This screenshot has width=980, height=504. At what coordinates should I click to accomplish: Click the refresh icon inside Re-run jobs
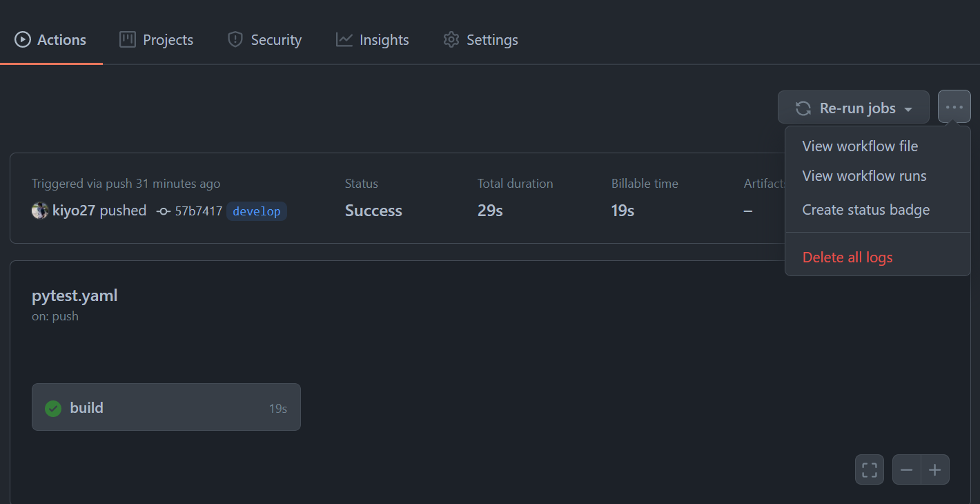[803, 108]
